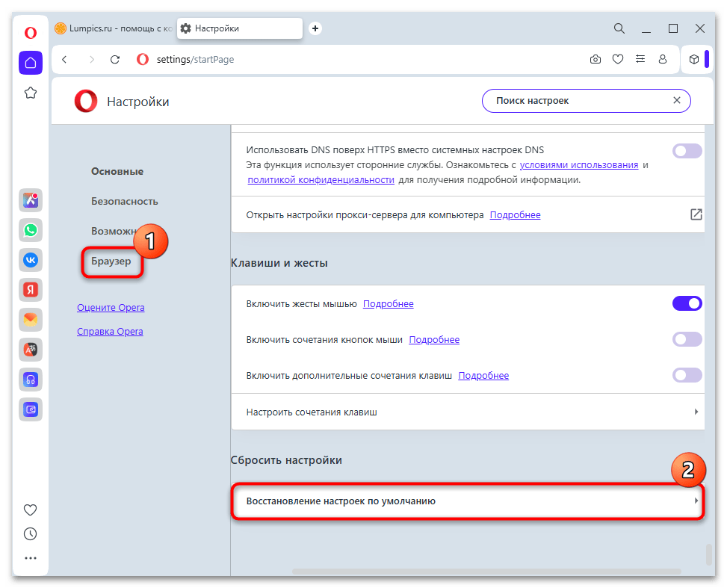The height and width of the screenshot is (588, 727).
Task: Open WhatsApp from the Opera sidebar
Action: pyautogui.click(x=31, y=229)
